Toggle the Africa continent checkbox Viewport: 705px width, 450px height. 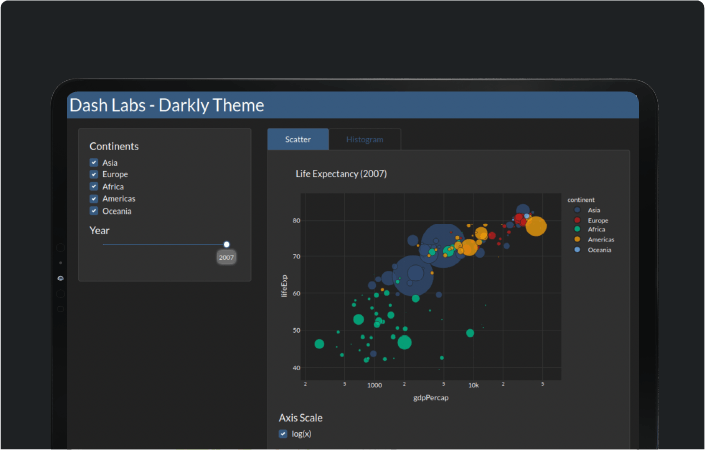coord(94,186)
